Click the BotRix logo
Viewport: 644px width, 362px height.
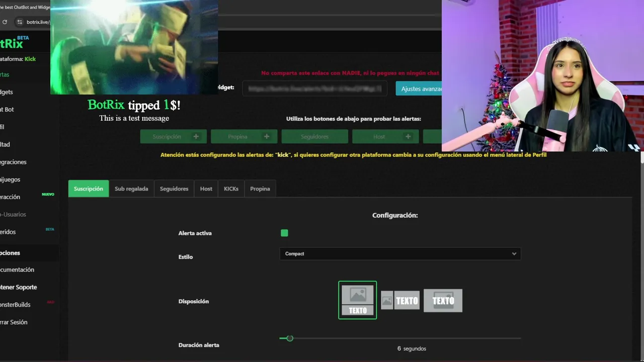pyautogui.click(x=14, y=43)
